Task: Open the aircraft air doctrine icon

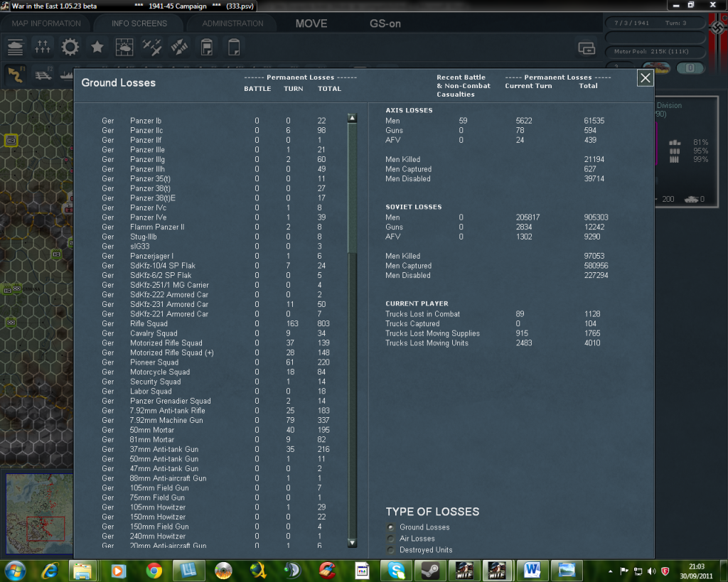Action: click(152, 47)
